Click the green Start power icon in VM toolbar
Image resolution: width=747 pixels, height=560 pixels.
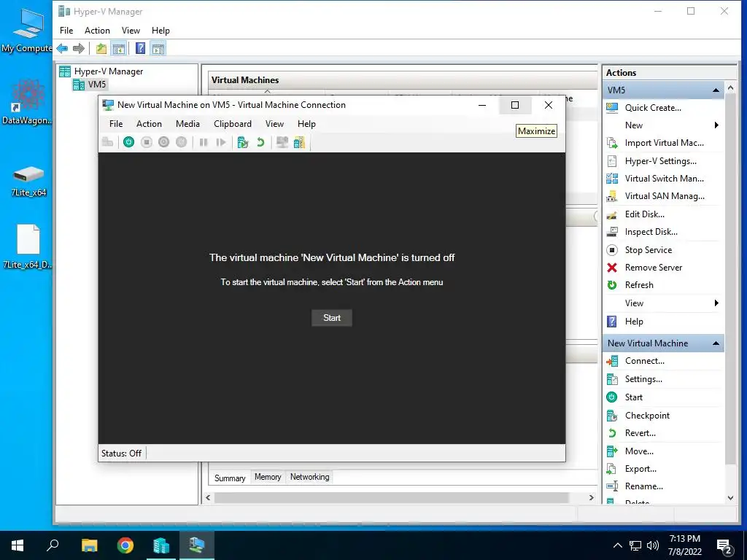pos(128,142)
